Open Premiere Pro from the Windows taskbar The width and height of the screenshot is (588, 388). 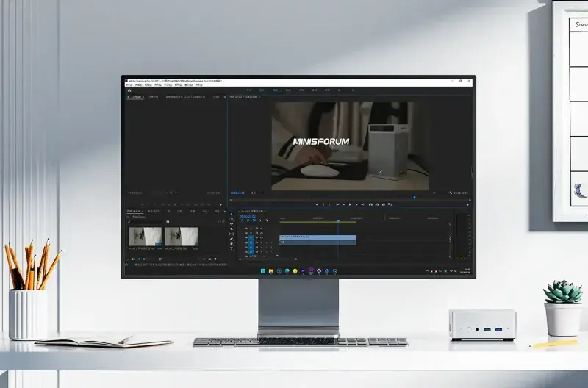click(311, 271)
